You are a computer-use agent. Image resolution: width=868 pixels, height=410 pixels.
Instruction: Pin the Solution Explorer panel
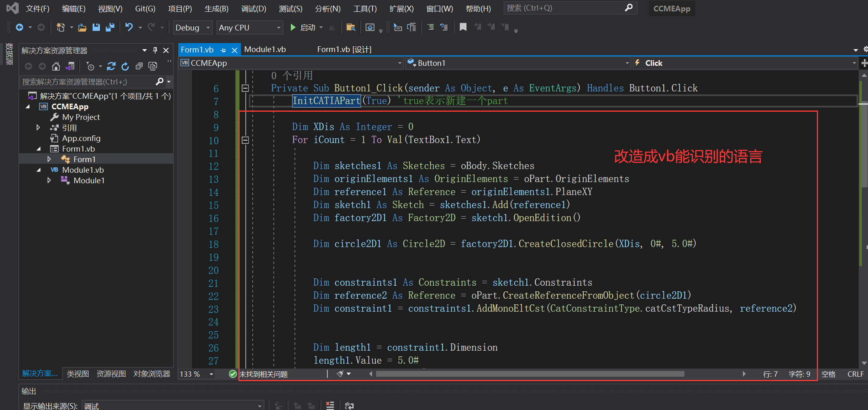[x=155, y=50]
